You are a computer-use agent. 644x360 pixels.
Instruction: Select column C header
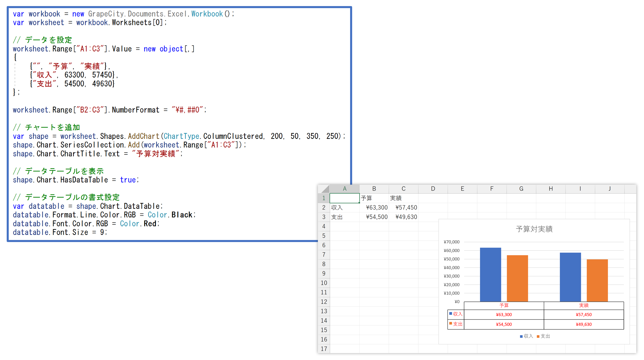click(403, 189)
